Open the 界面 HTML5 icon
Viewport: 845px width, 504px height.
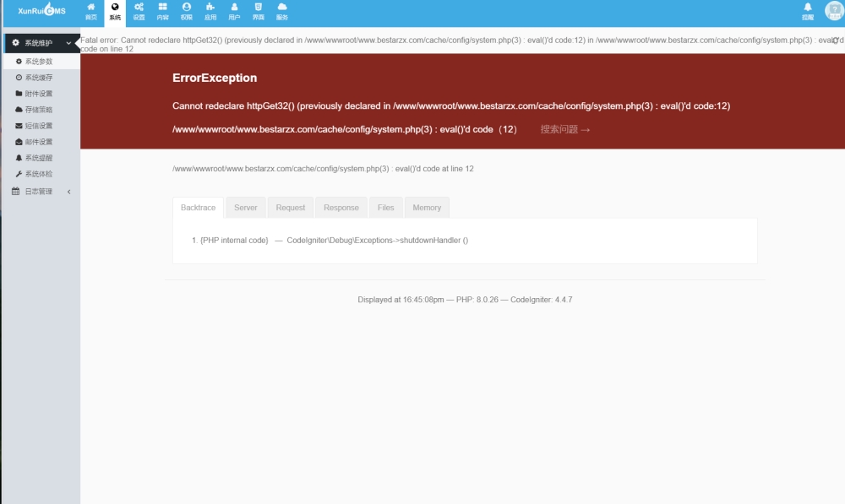tap(259, 10)
